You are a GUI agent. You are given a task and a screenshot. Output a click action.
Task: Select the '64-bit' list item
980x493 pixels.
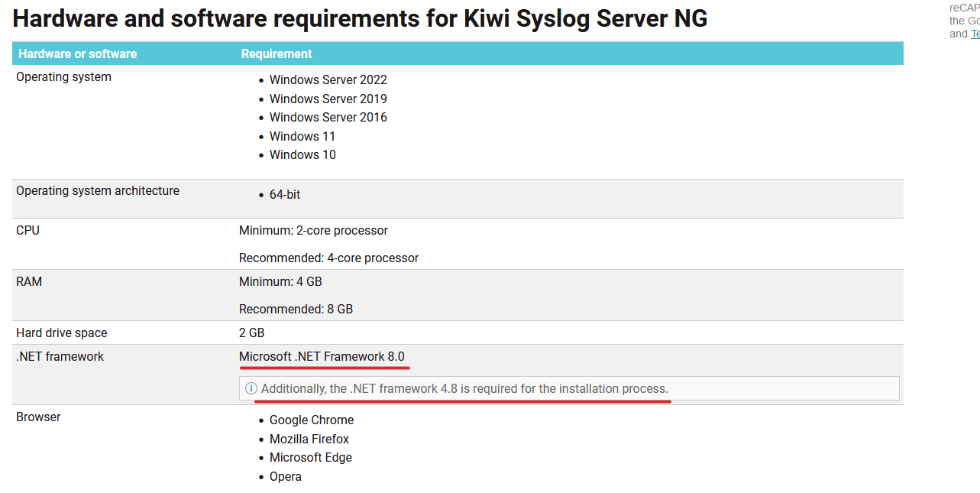285,195
